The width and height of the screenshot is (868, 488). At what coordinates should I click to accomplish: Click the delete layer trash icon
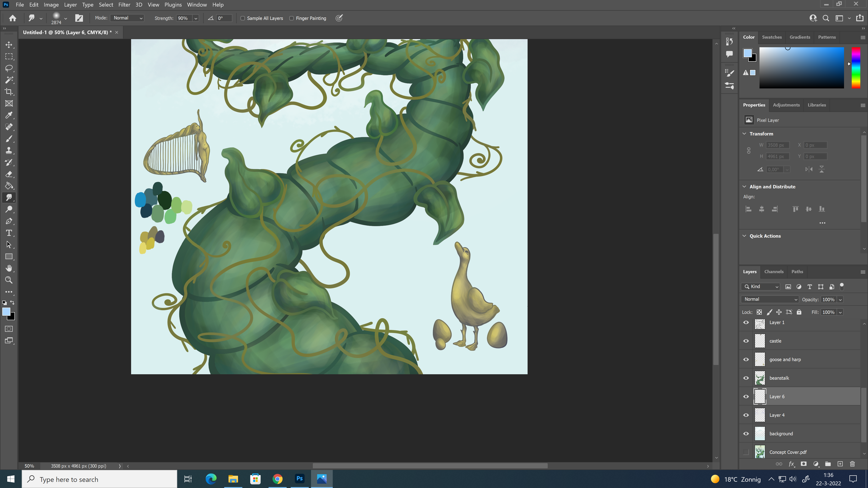coord(852,464)
